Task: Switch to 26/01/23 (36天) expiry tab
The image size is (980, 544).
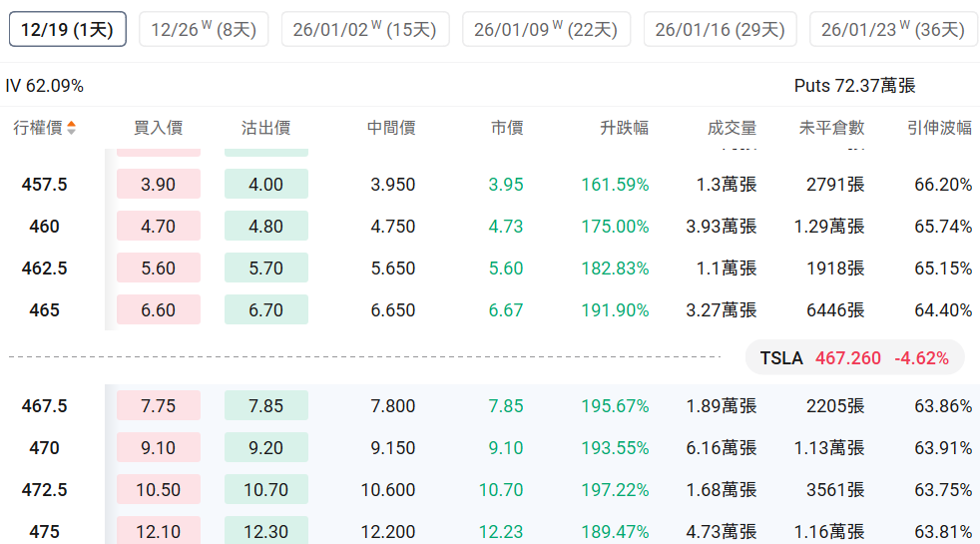Action: (x=892, y=30)
